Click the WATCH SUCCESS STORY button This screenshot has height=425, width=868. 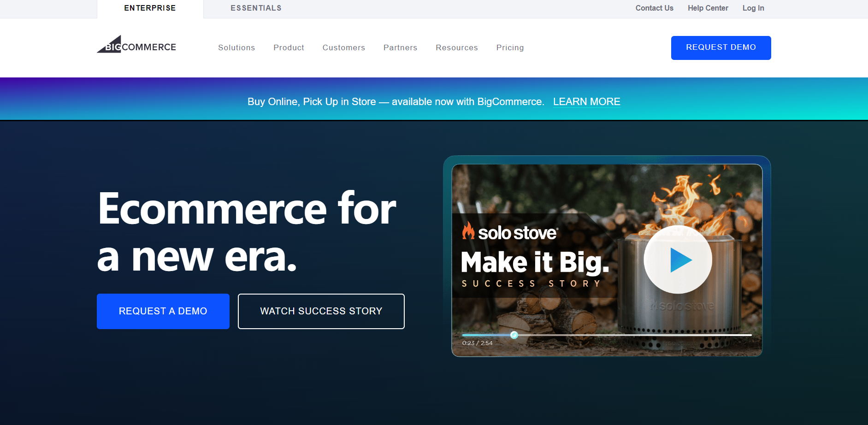coord(321,311)
